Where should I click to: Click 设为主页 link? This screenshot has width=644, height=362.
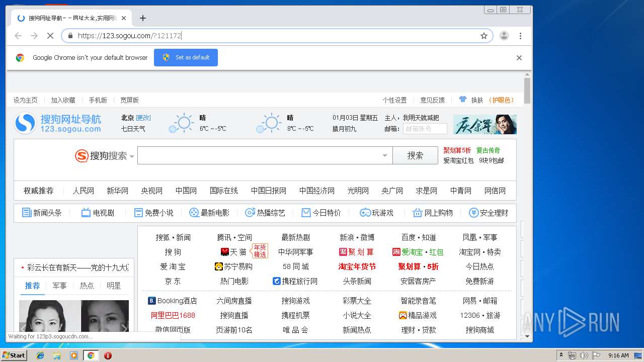click(x=26, y=100)
